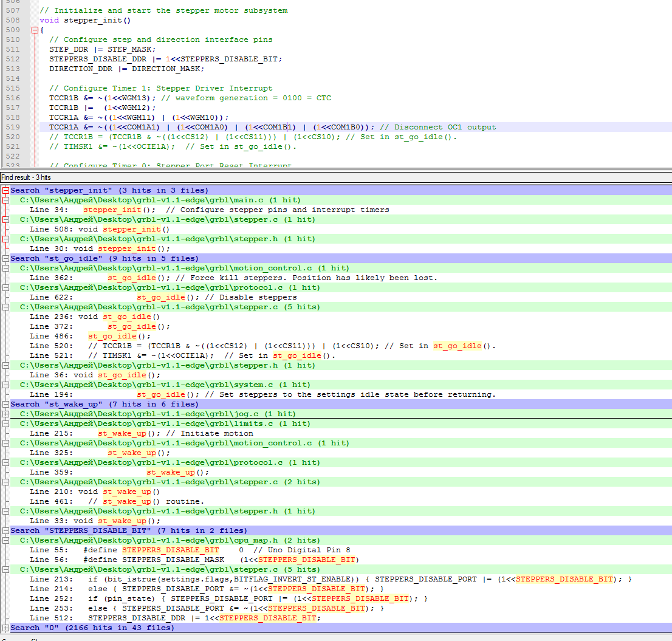
Task: Open Line 210 void st_wake_up result
Action: 94,492
